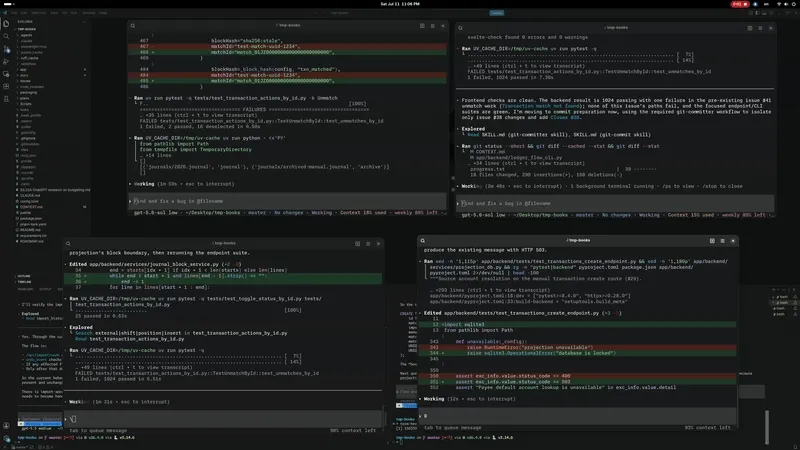Expand the packaging folder

pyautogui.click(x=29, y=92)
